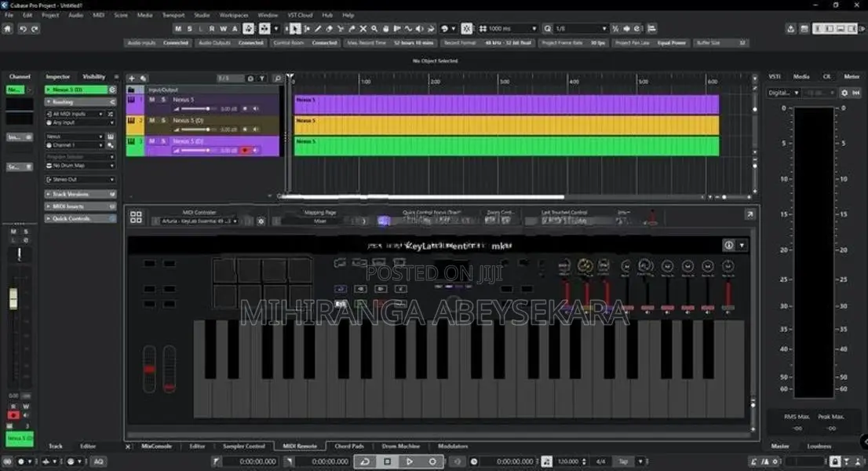The height and width of the screenshot is (471, 868).
Task: Toggle global Read R automation button
Action: coord(212,29)
